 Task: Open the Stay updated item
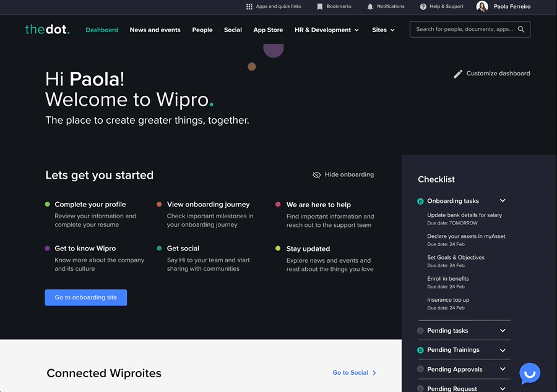click(308, 249)
